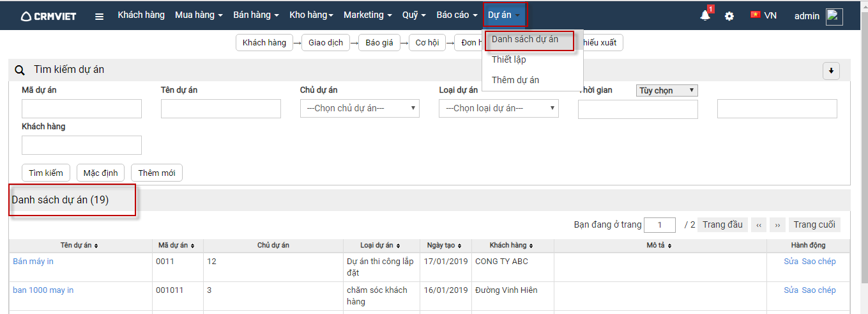Click the admin avatar image
Viewport: 868px width, 314px height.
click(834, 17)
